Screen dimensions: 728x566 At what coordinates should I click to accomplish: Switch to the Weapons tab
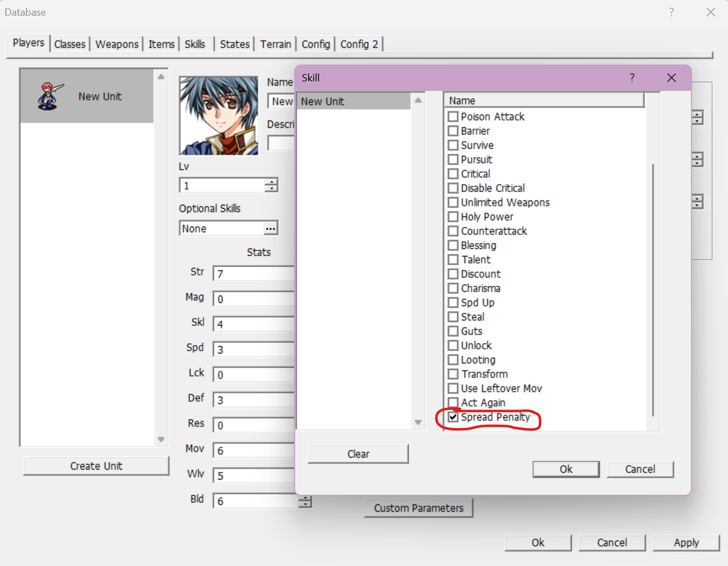(x=117, y=44)
